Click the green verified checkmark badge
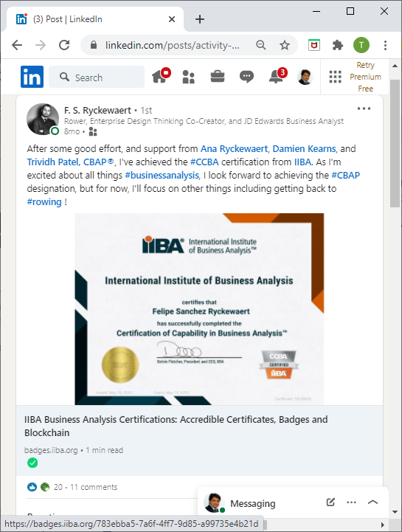 pyautogui.click(x=32, y=463)
